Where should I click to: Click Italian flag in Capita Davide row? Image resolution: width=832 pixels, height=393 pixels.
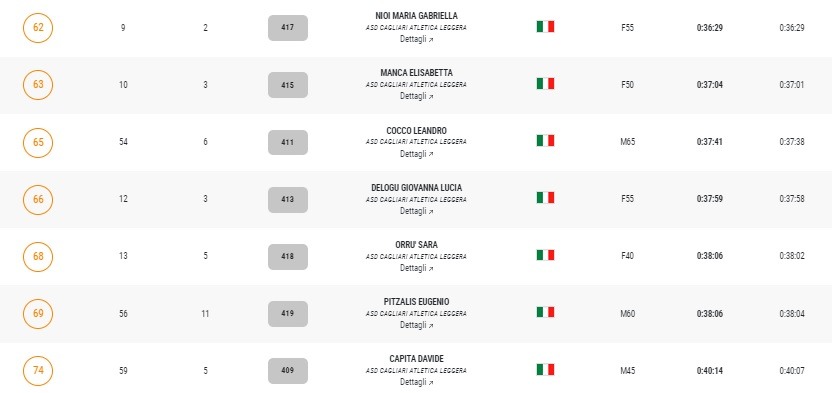tap(545, 369)
